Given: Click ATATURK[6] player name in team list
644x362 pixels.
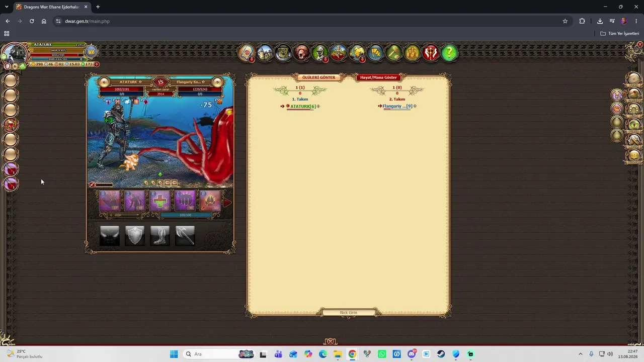Looking at the screenshot, I should pos(303,106).
